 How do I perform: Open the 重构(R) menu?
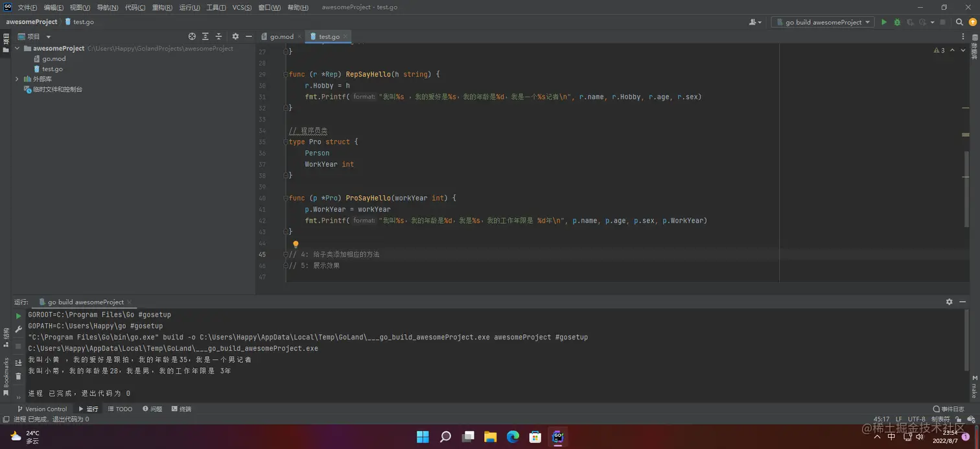click(162, 7)
